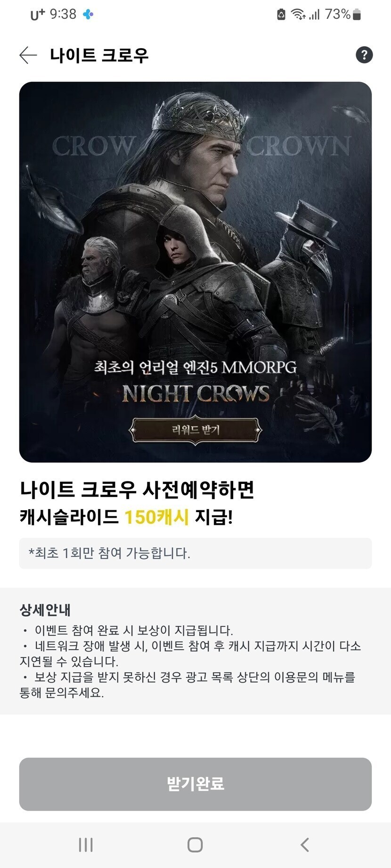
Task: Tap the cellular signal bars icon
Action: 314,15
